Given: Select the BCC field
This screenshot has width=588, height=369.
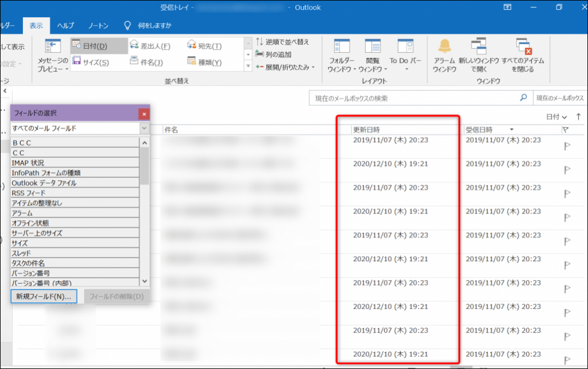Looking at the screenshot, I should (x=75, y=143).
